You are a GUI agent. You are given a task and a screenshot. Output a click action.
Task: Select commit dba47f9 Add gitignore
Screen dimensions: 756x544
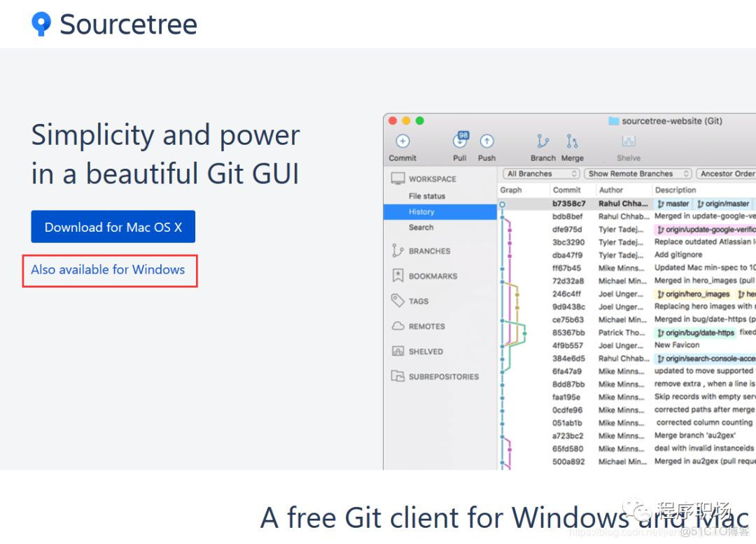coord(626,255)
